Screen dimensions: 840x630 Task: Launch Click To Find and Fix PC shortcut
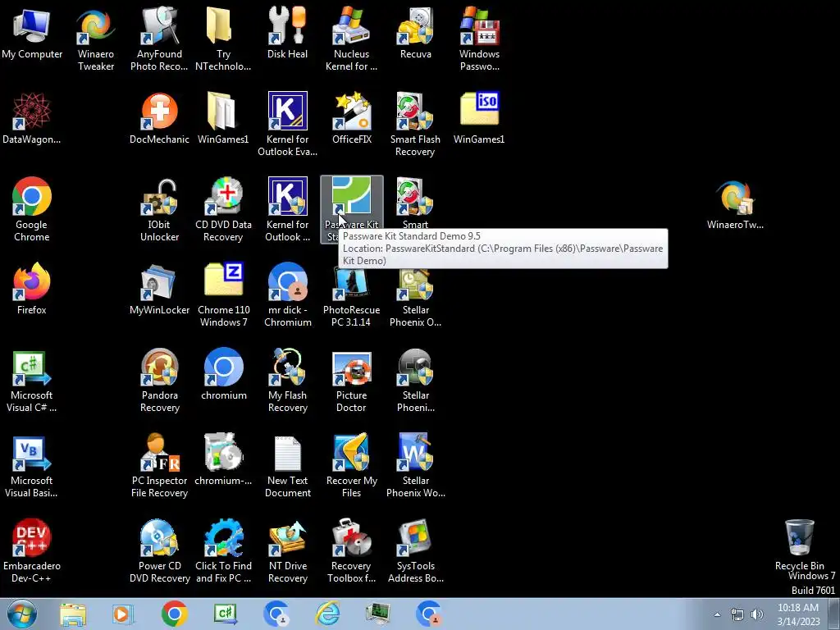[223, 550]
